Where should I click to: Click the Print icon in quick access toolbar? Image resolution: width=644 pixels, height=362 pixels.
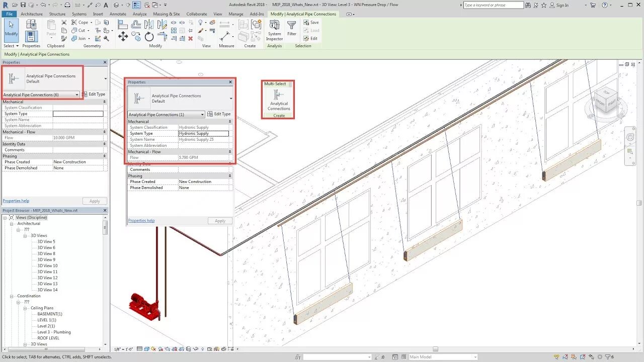(x=67, y=5)
